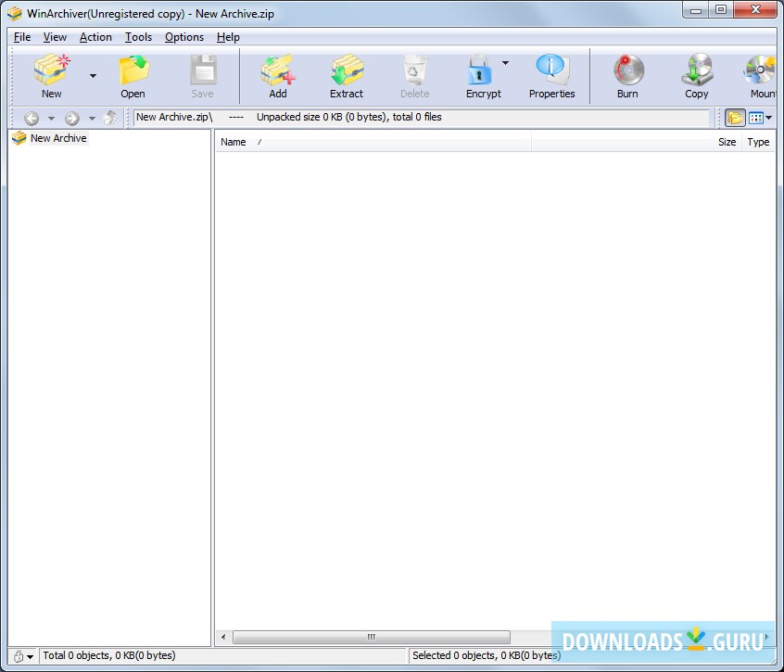Click 'Selected 0 objects' status text
Screen dimensions: 784x672
pyautogui.click(x=486, y=655)
